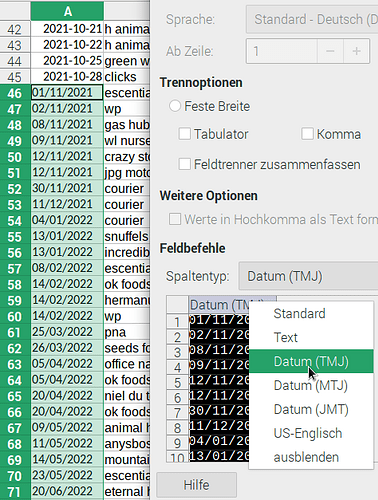The height and width of the screenshot is (500, 378).
Task: Select Datum (TMJ) in the list
Action: pos(311,361)
